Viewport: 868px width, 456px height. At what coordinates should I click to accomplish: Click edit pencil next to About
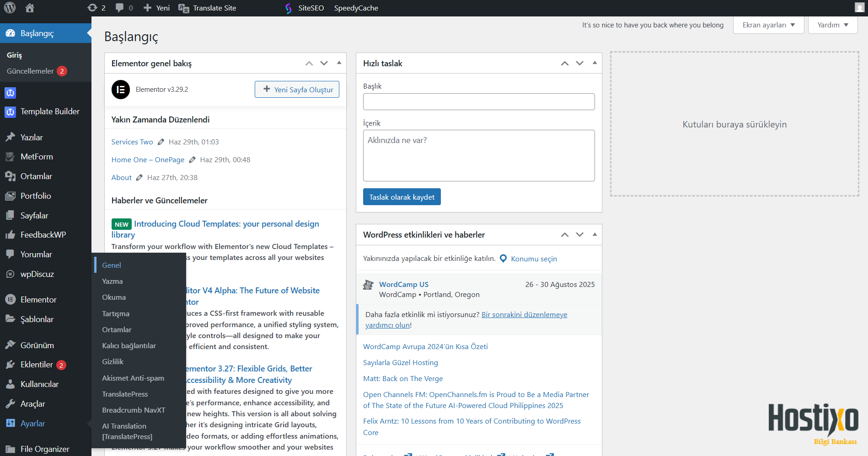click(x=139, y=178)
